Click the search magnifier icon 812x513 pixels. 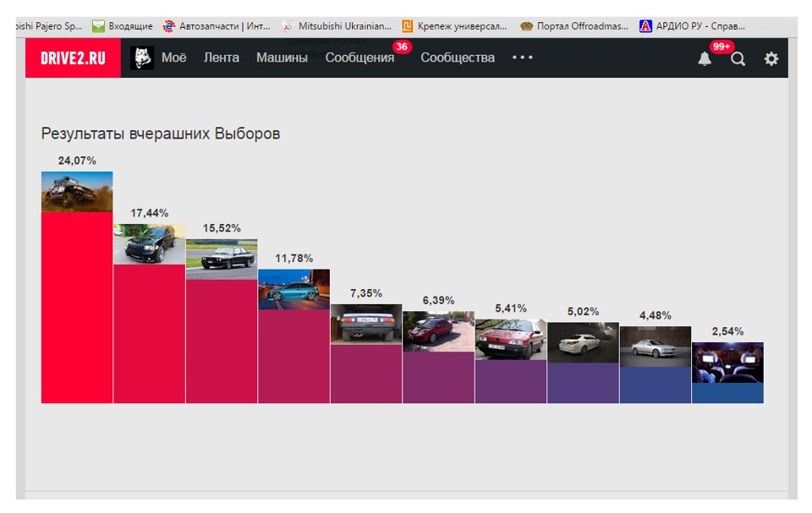click(738, 59)
